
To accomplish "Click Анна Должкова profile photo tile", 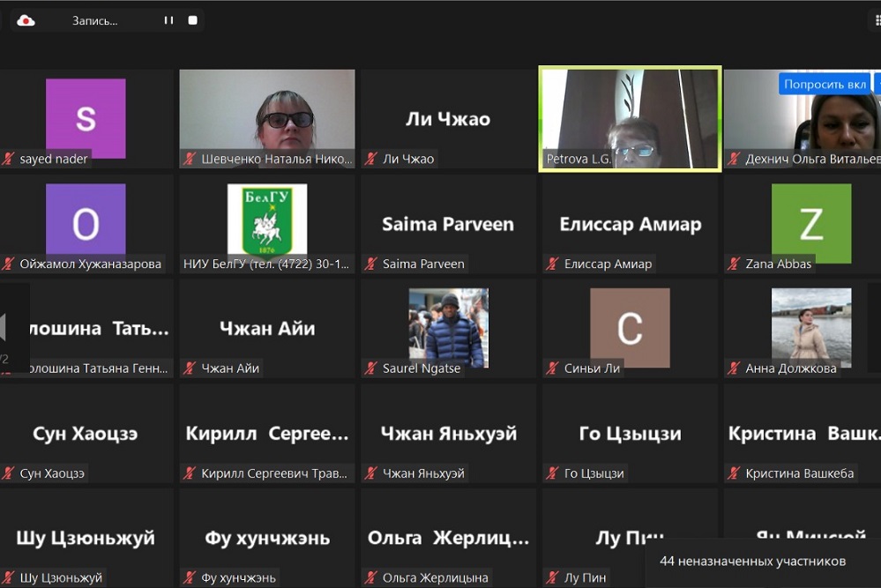I will [x=810, y=326].
